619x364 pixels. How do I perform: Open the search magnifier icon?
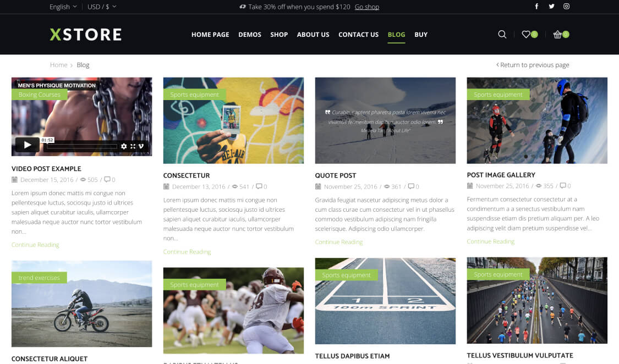tap(502, 34)
